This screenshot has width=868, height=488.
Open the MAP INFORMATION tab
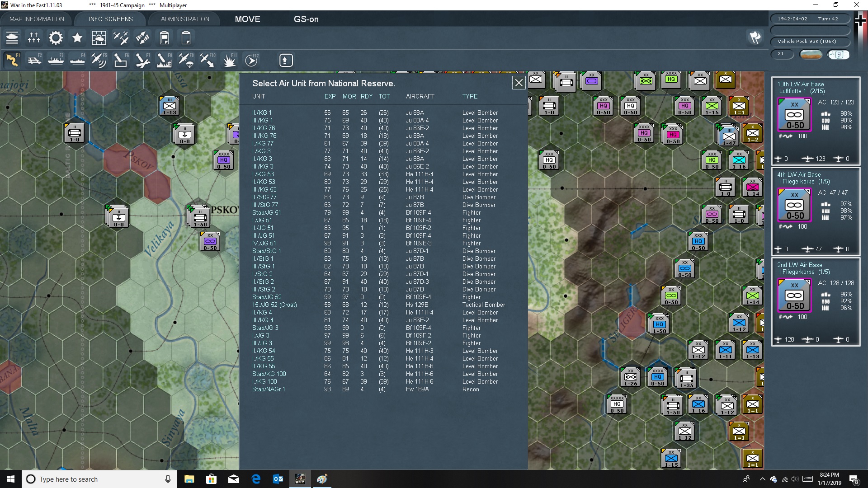coord(37,19)
